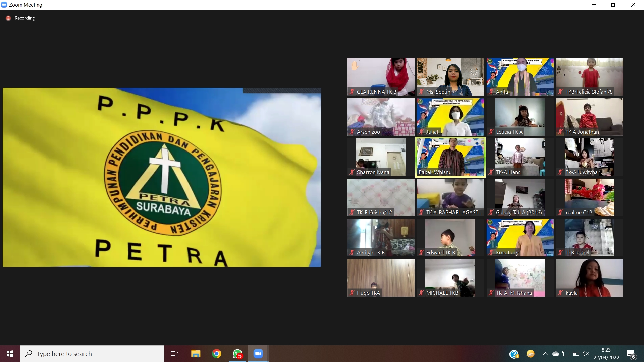This screenshot has height=362, width=644.
Task: Open File Explorer from the taskbar
Action: pyautogui.click(x=196, y=354)
